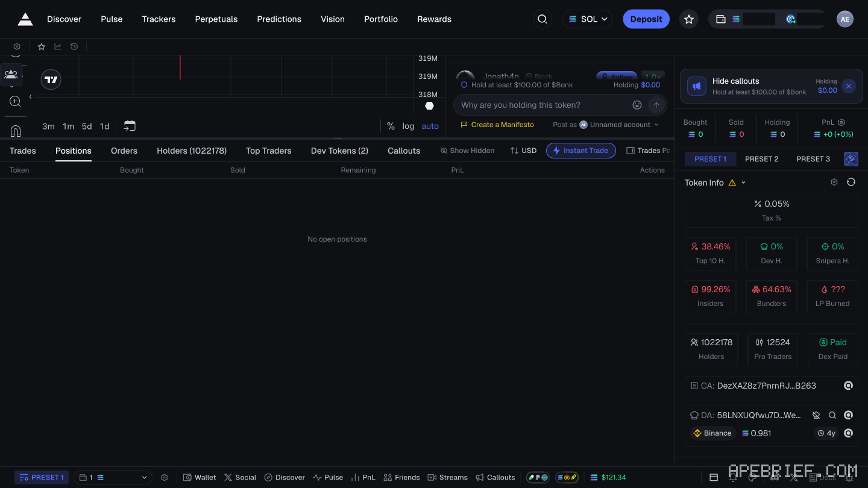
Task: Open the bottom bar wallet selector dropdown
Action: coord(113,477)
